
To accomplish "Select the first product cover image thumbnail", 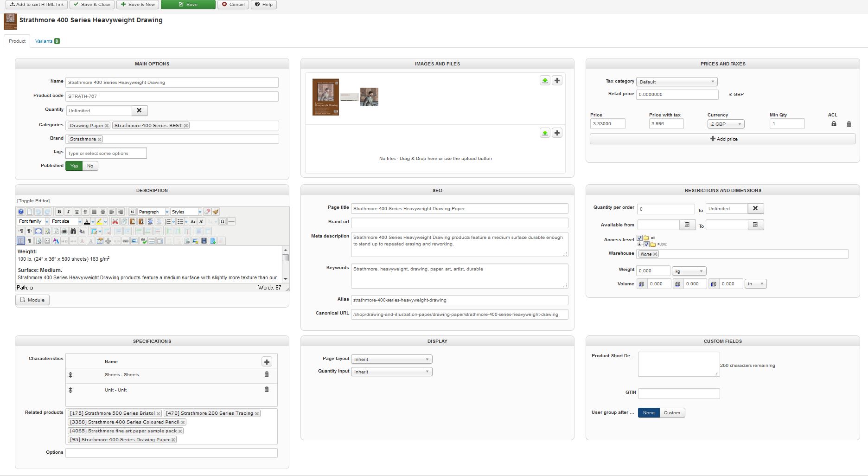I will point(325,97).
